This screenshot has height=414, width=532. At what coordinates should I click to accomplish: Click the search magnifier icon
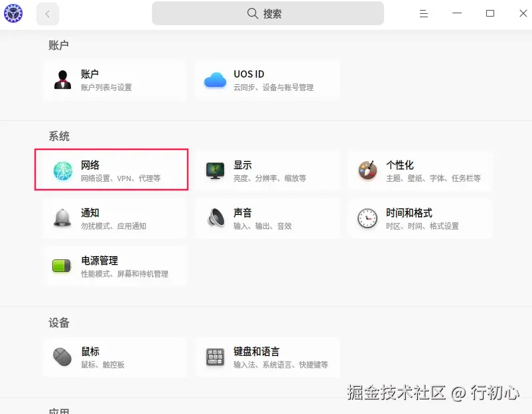click(x=253, y=13)
